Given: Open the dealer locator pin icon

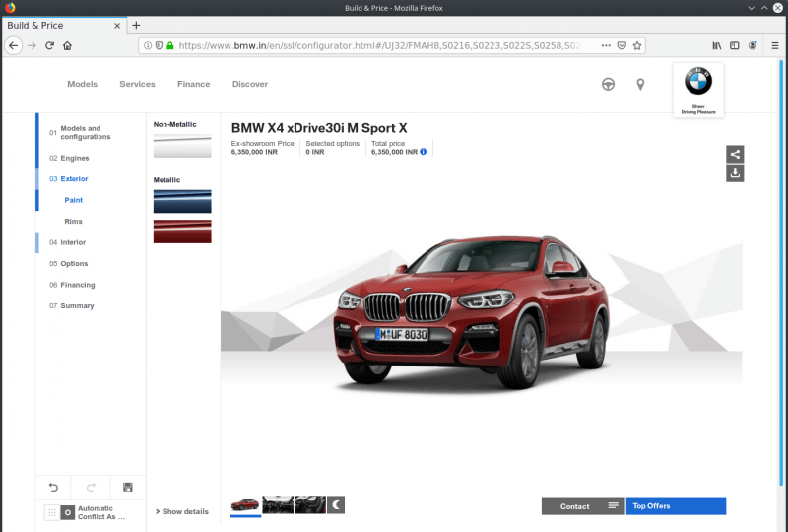Looking at the screenshot, I should point(640,84).
